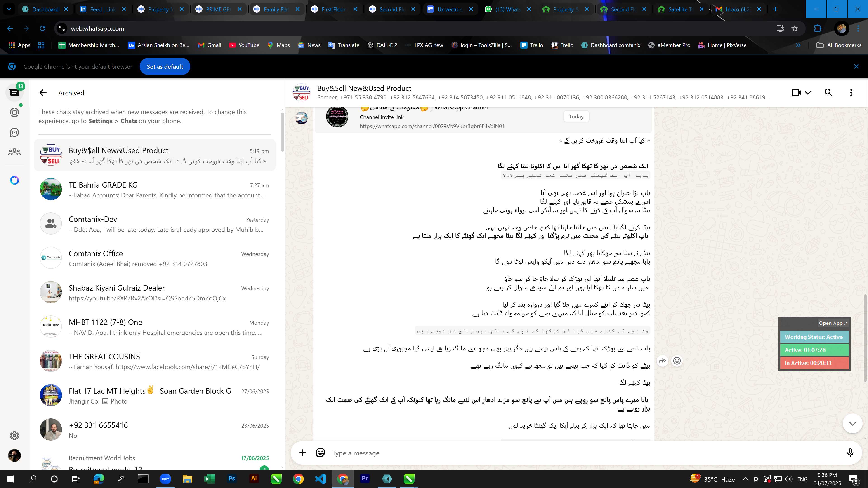Open the +92 331 6655416 chat
The image size is (868, 488).
click(155, 430)
